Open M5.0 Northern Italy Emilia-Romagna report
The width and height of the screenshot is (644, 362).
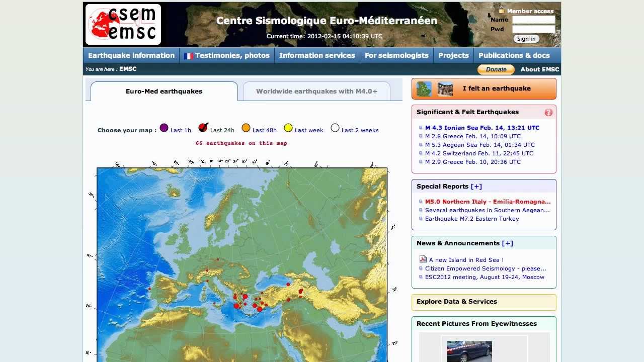(x=488, y=202)
